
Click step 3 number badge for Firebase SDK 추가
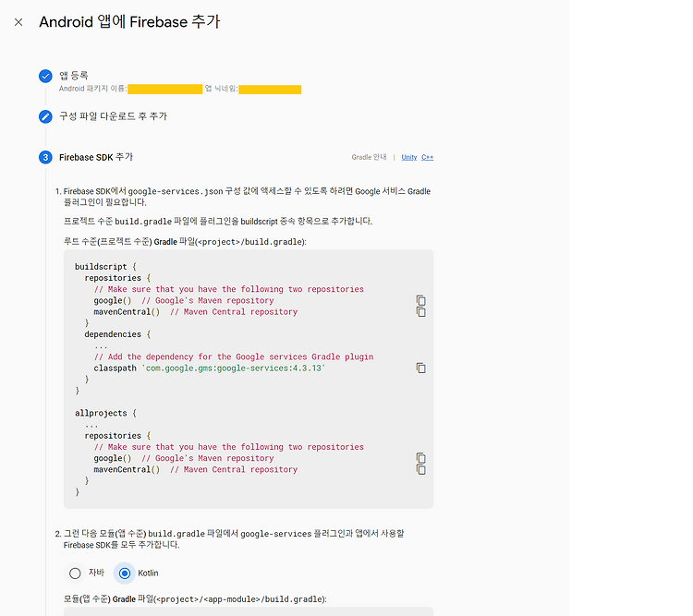pyautogui.click(x=45, y=157)
